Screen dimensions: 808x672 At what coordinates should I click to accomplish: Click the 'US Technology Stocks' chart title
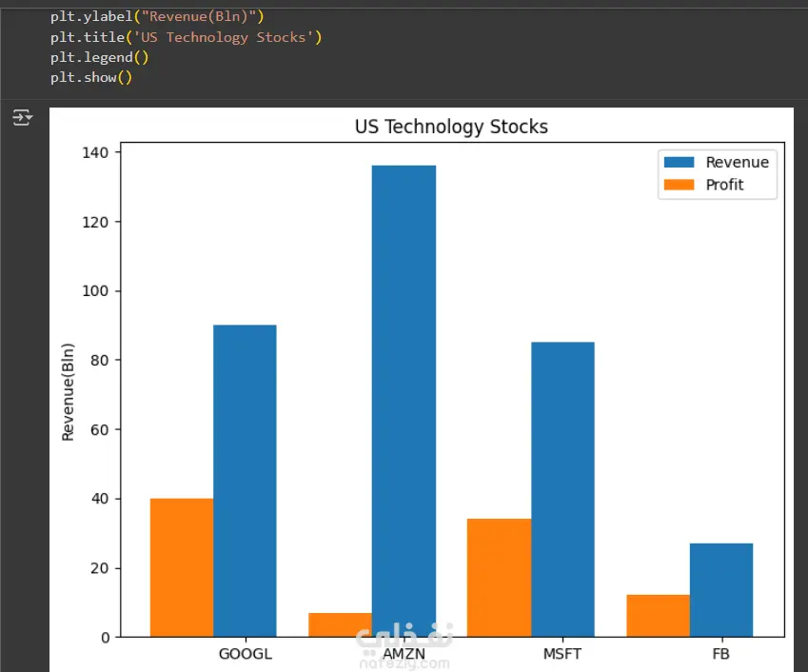[451, 127]
